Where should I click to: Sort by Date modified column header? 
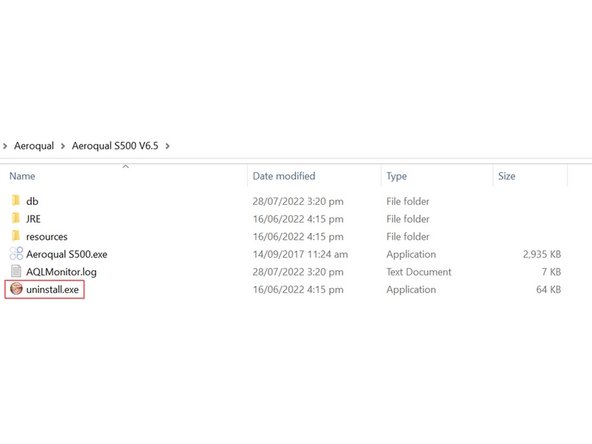pyautogui.click(x=284, y=176)
